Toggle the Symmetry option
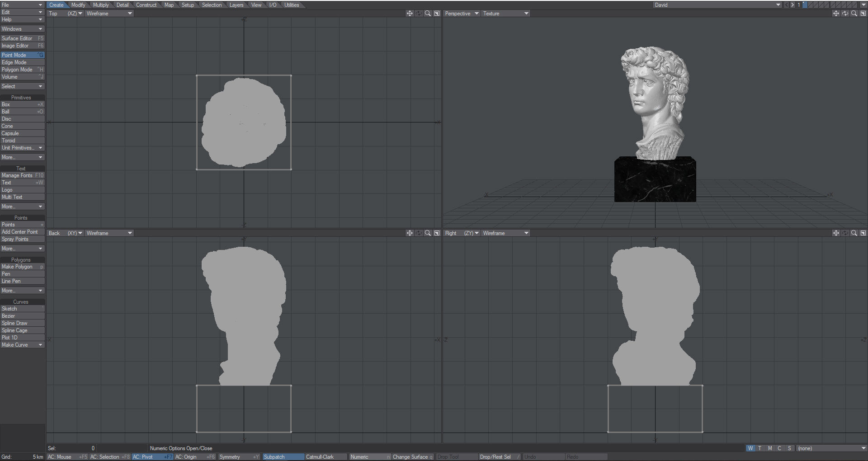 coord(239,457)
